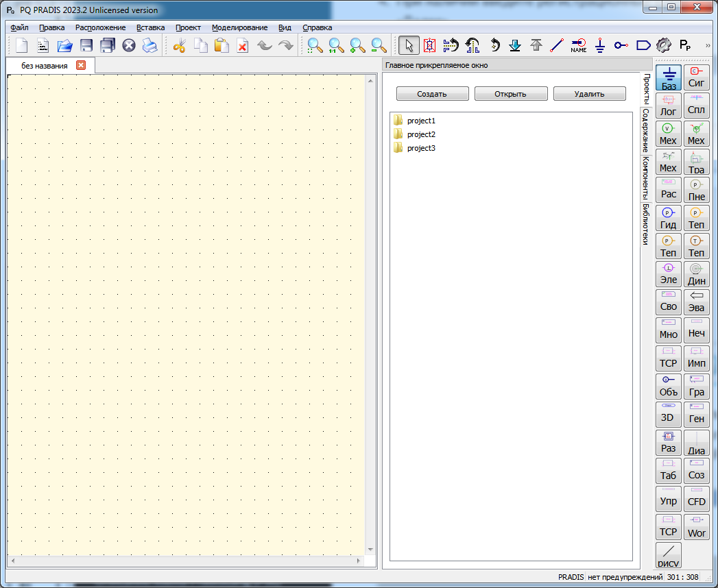
Task: Click the printer icon
Action: (149, 46)
